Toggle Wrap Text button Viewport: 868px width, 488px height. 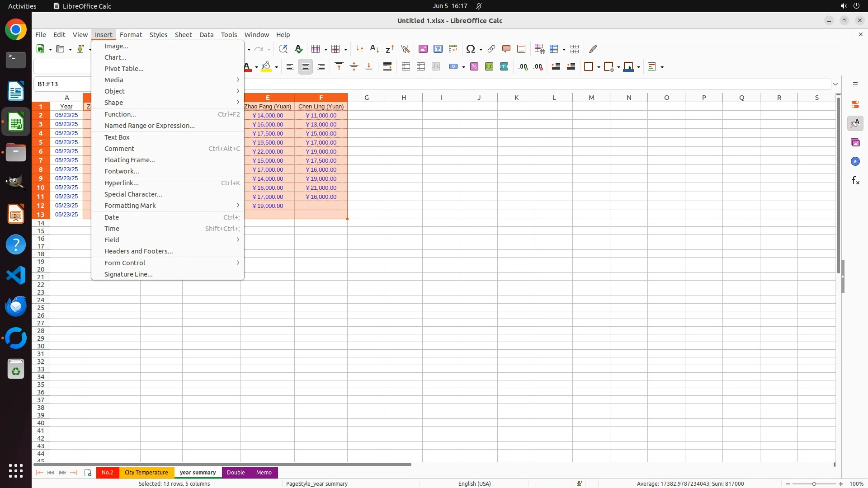pyautogui.click(x=387, y=67)
